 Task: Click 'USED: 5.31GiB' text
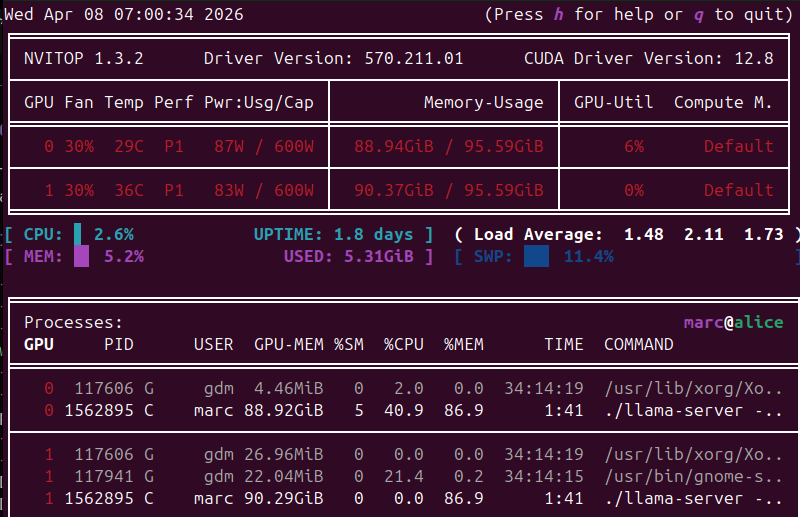[x=348, y=256]
